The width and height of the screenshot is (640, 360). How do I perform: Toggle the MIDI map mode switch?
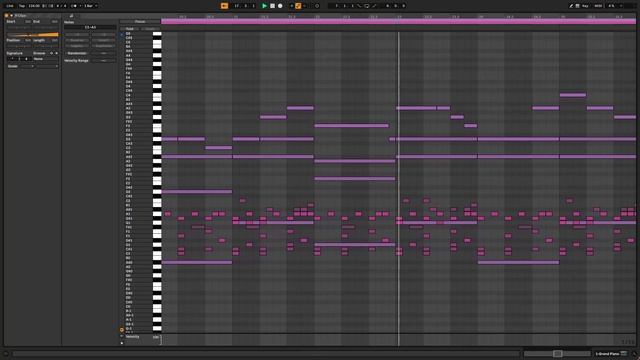point(598,6)
